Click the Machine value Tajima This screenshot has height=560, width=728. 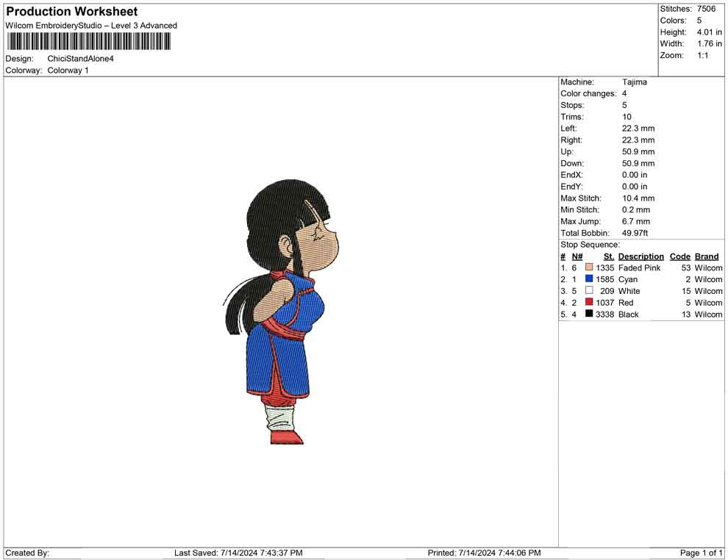[x=634, y=82]
